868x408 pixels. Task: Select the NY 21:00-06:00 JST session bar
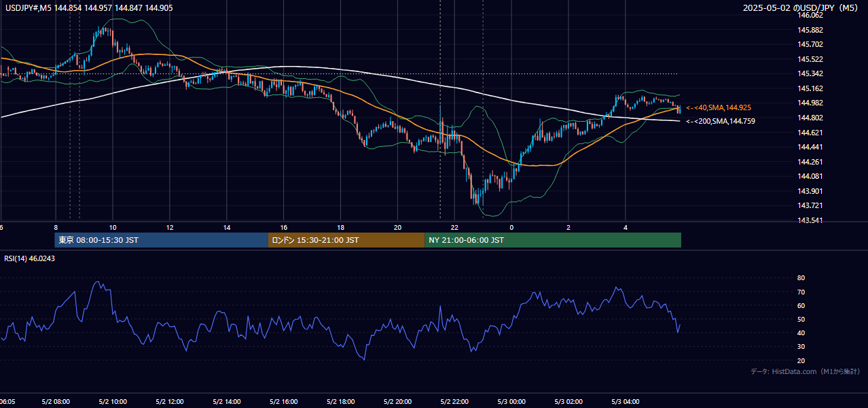(553, 240)
